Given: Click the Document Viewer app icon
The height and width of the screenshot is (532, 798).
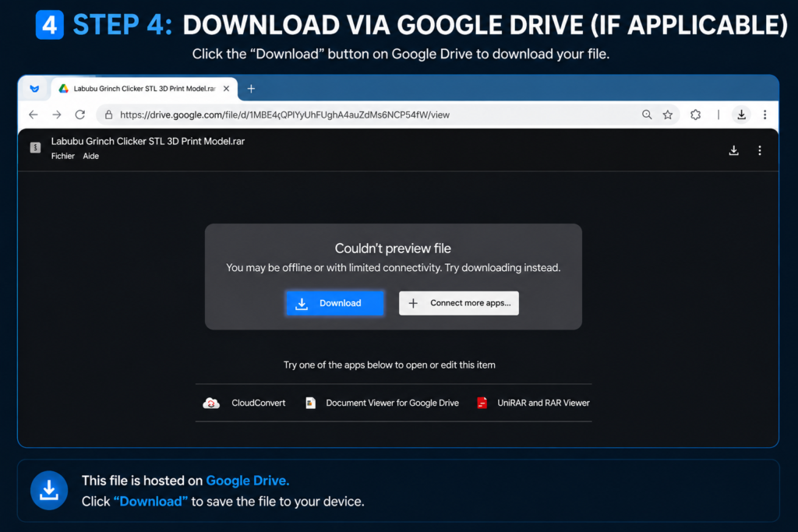Looking at the screenshot, I should [310, 403].
